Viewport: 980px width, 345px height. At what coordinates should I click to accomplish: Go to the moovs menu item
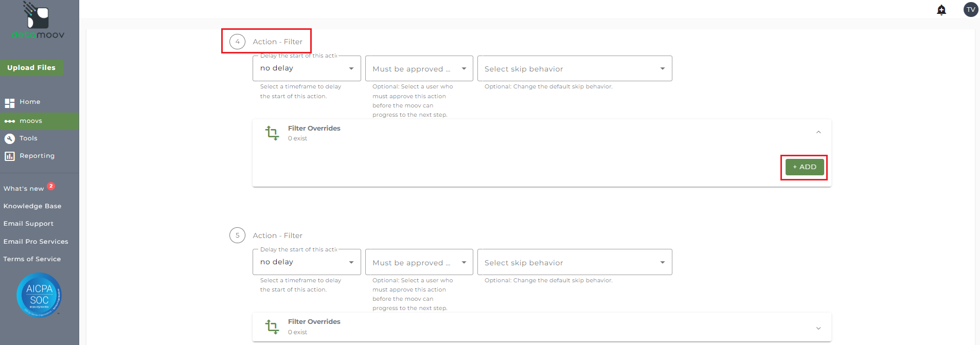click(31, 121)
